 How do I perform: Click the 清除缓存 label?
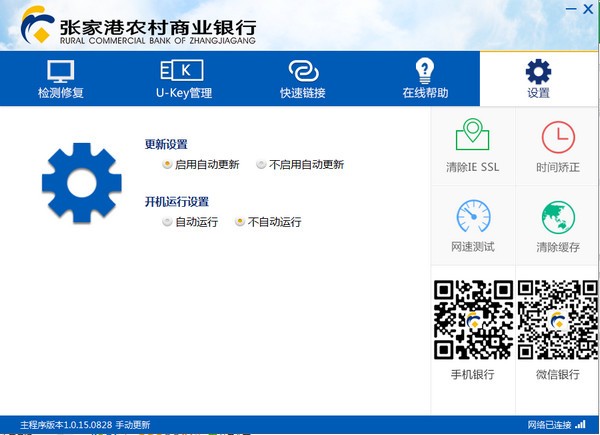point(558,247)
